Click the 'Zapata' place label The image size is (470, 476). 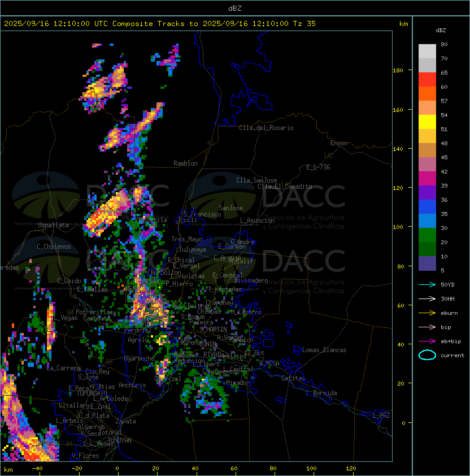click(x=125, y=421)
